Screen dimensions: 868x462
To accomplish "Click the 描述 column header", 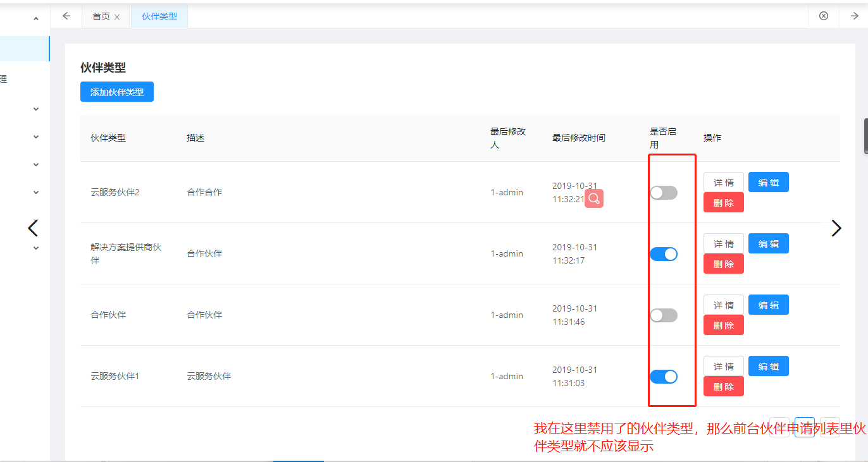I will pos(195,138).
